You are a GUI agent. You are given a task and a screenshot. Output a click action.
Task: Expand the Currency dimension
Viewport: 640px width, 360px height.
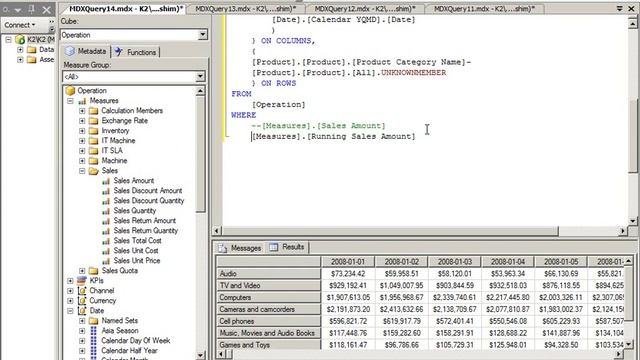point(70,301)
